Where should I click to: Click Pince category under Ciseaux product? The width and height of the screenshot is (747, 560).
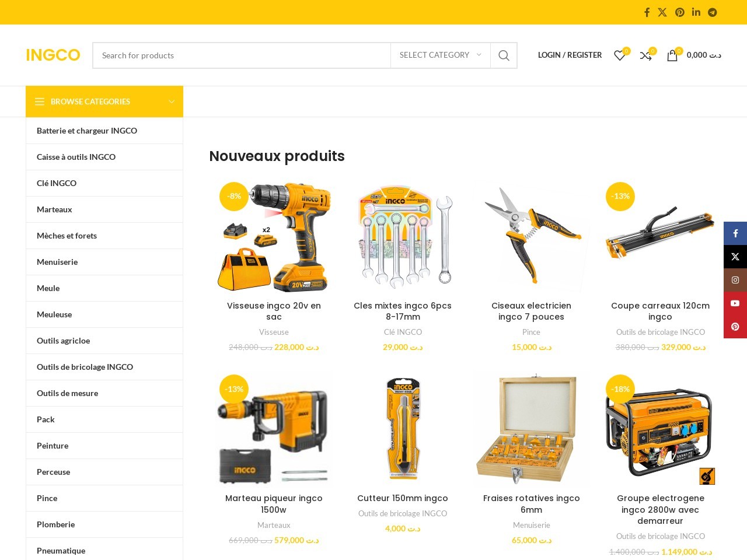(x=532, y=332)
